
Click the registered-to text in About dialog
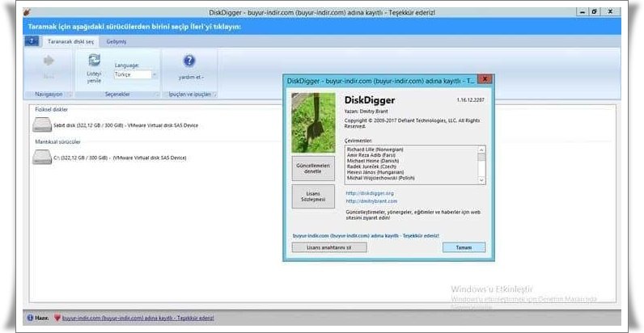click(x=366, y=236)
